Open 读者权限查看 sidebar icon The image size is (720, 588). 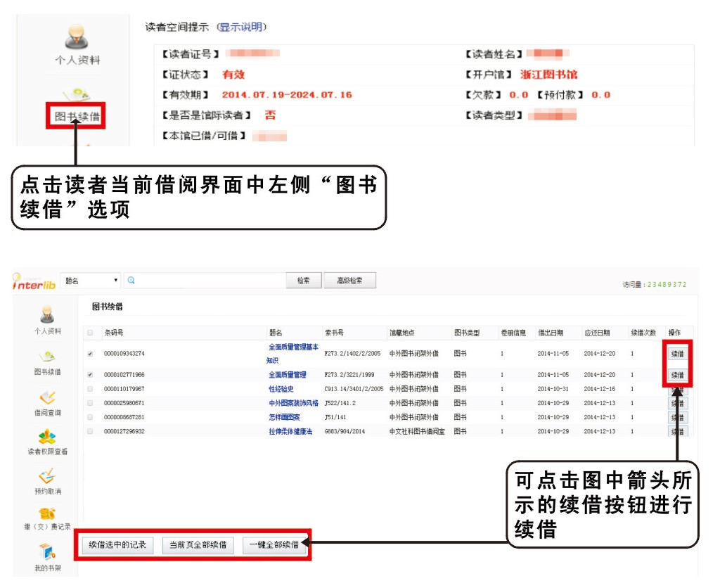pos(47,437)
